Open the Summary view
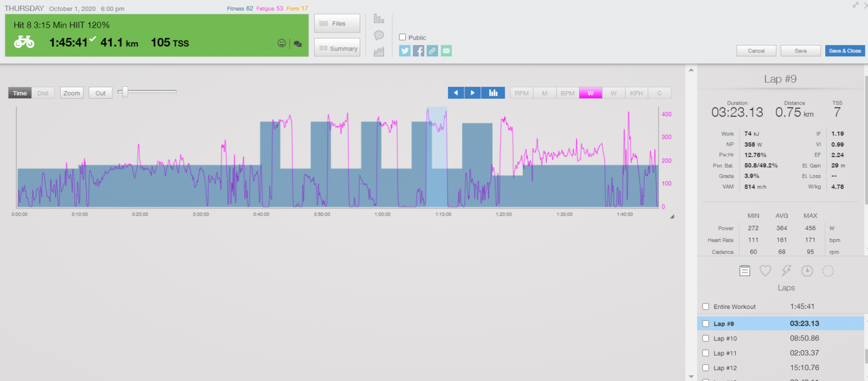The image size is (868, 381). tap(337, 48)
